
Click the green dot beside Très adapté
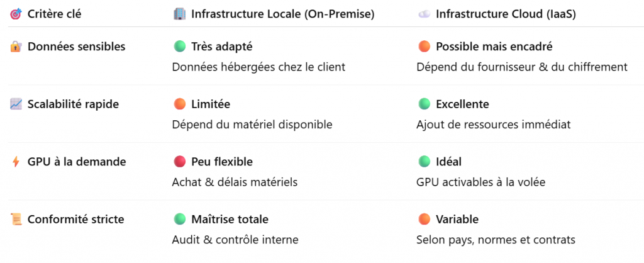pos(180,47)
